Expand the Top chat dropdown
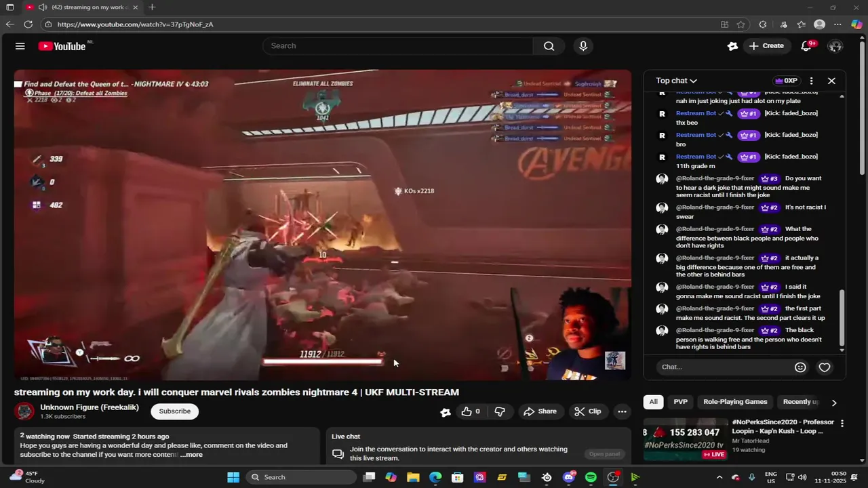The image size is (868, 488). [x=676, y=81]
